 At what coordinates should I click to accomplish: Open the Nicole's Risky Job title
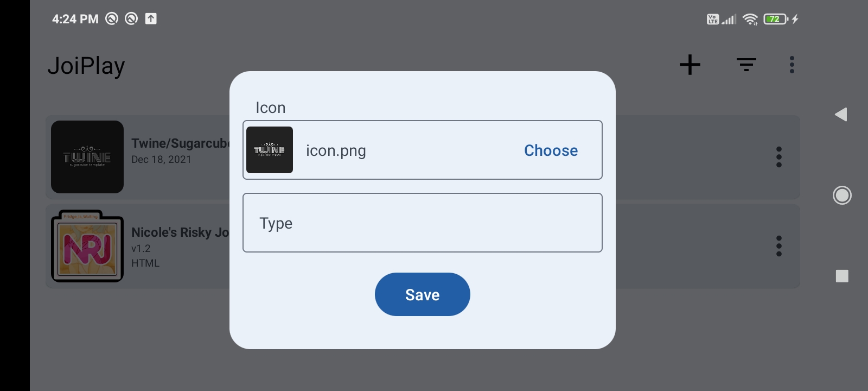tap(180, 232)
